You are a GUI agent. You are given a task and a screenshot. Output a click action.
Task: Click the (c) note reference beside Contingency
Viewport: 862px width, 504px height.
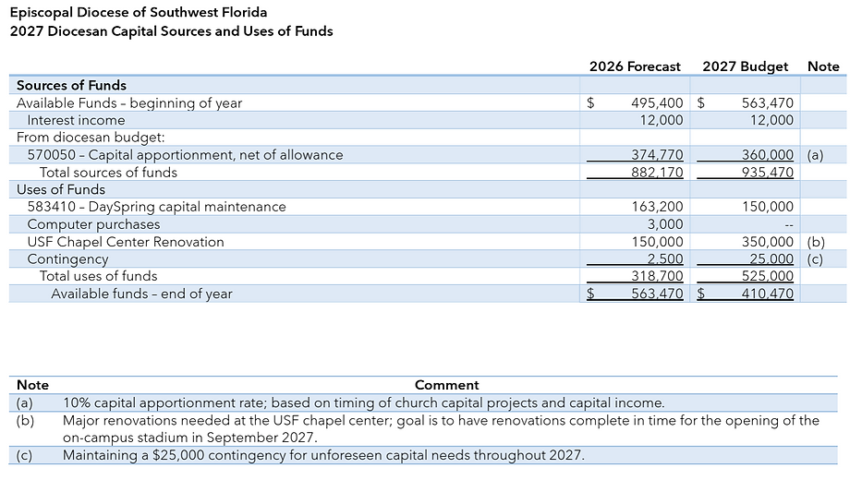coord(815,258)
